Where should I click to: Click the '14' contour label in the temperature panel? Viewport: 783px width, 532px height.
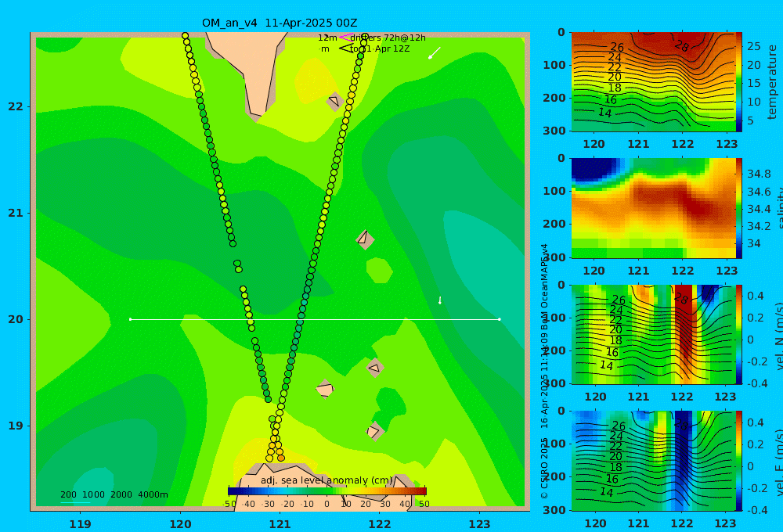point(604,113)
